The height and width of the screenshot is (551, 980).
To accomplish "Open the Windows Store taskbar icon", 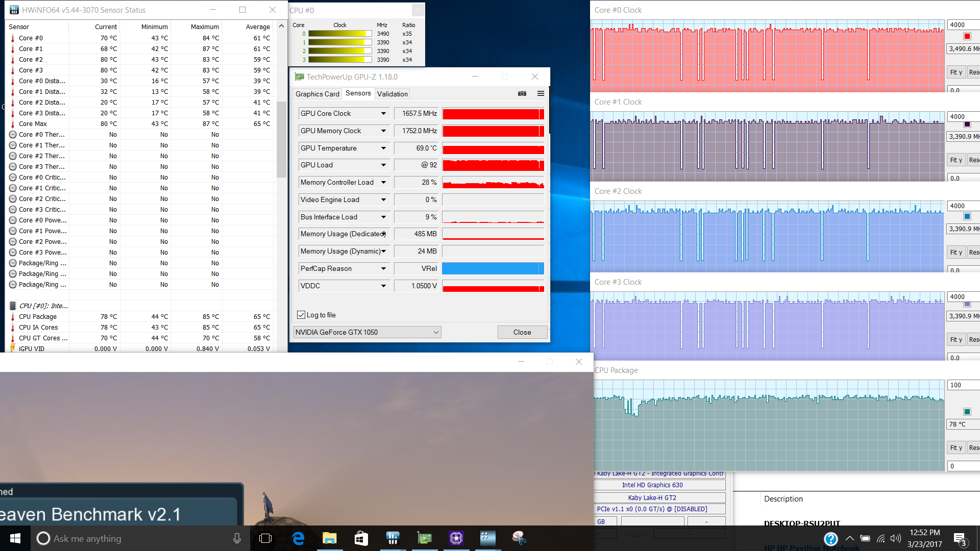I will 361,538.
